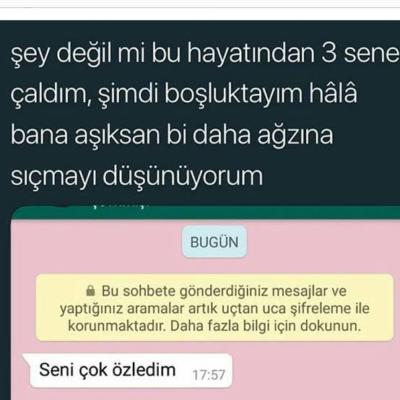Click the tweet line starting 'şey değil mi'

point(205,53)
